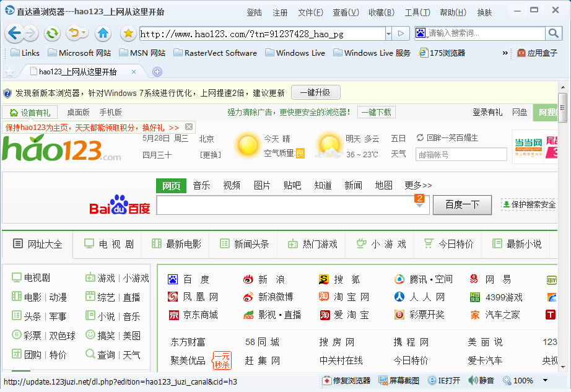This screenshot has width=571, height=392.
Task: Close the 保持hao123为主页 promo tip
Action: click(x=189, y=127)
